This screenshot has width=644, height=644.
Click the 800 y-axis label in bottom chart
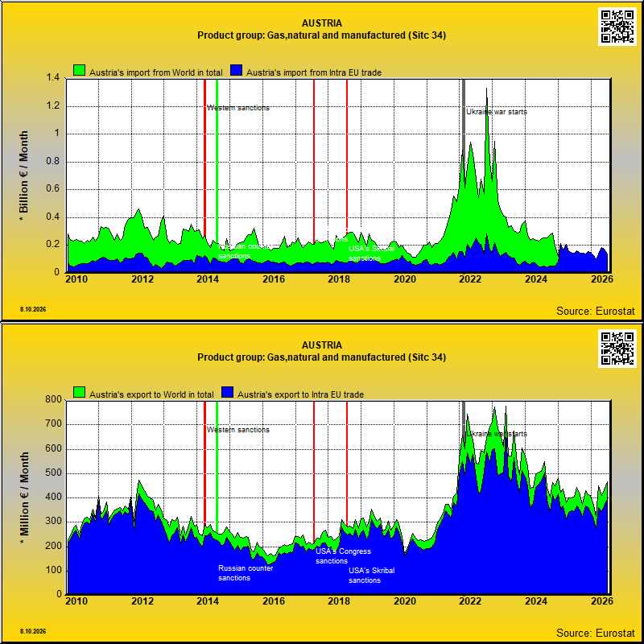coord(53,399)
